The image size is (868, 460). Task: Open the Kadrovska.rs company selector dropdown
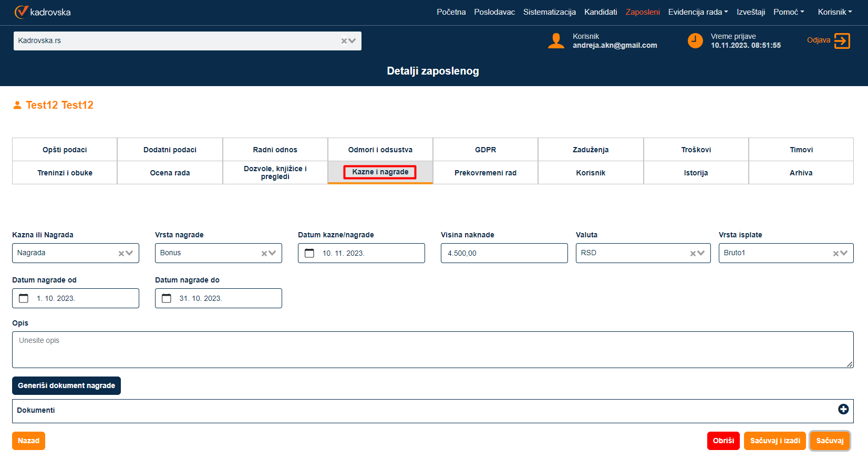click(x=353, y=41)
